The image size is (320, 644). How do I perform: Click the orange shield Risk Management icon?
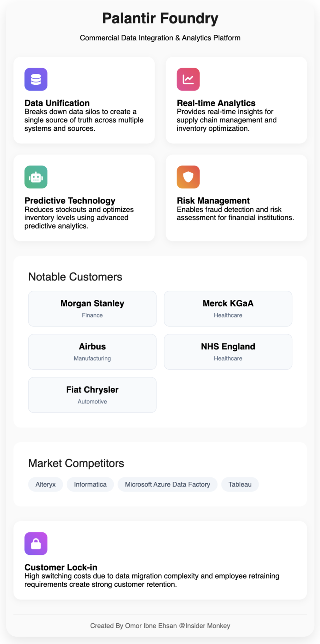(188, 177)
